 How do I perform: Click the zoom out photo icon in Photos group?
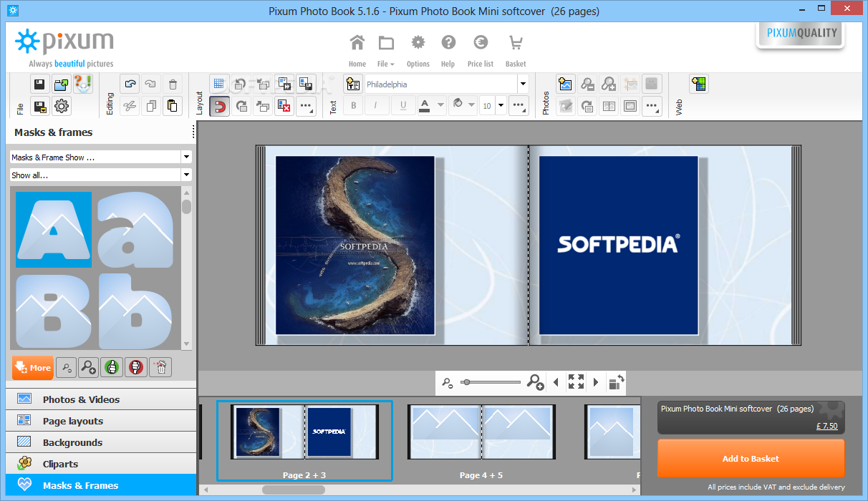587,84
